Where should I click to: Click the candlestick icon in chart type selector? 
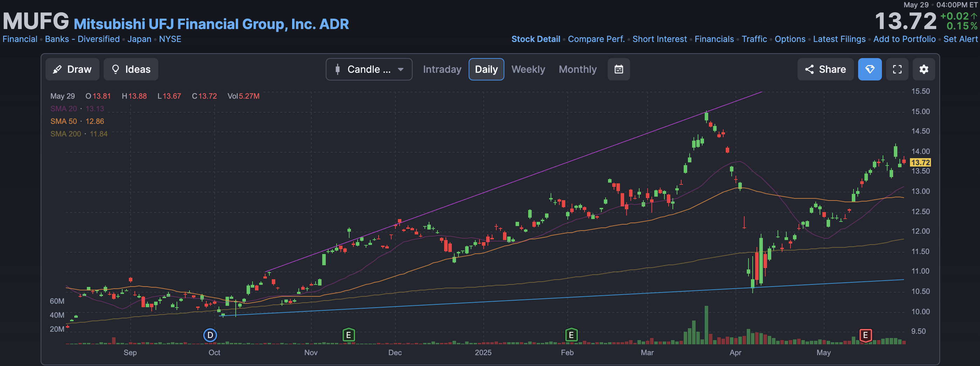point(337,69)
